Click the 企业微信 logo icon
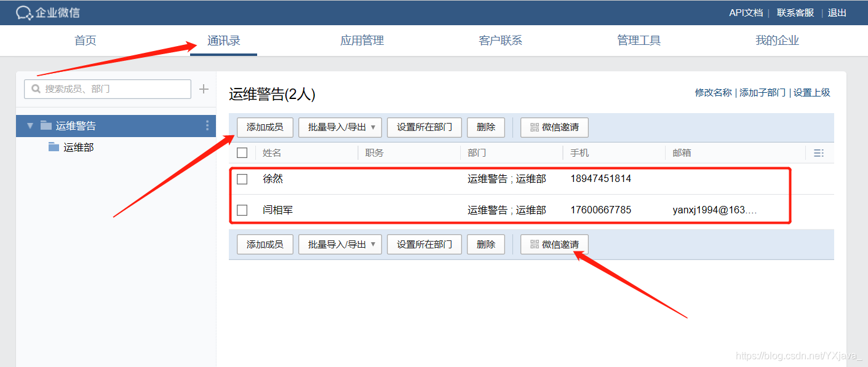The image size is (868, 367). 24,13
